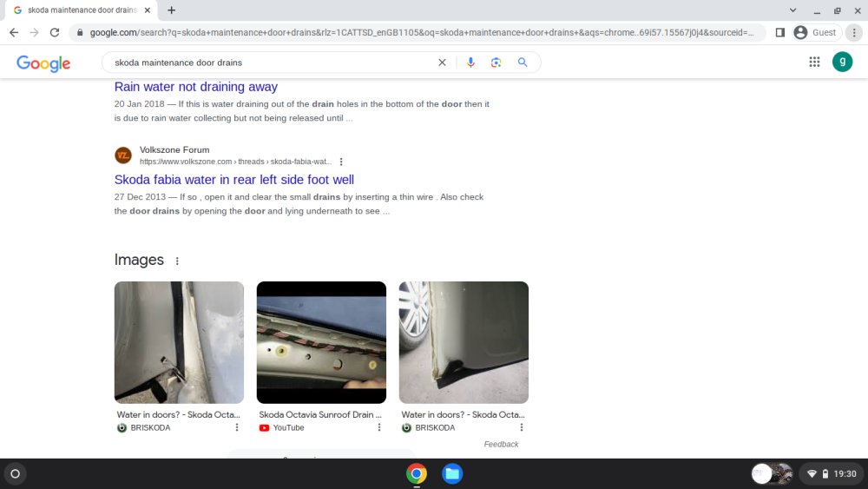This screenshot has width=868, height=489.
Task: Open the first BRISKODA door image thumbnail
Action: (x=179, y=342)
